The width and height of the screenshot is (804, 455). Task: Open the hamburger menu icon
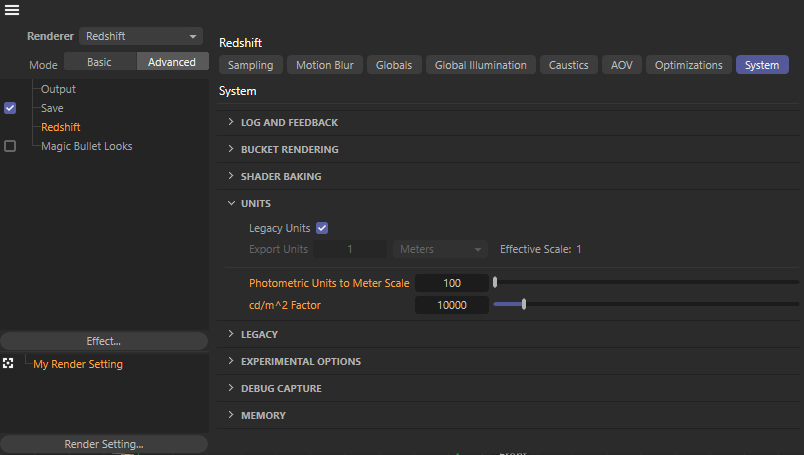tap(12, 11)
